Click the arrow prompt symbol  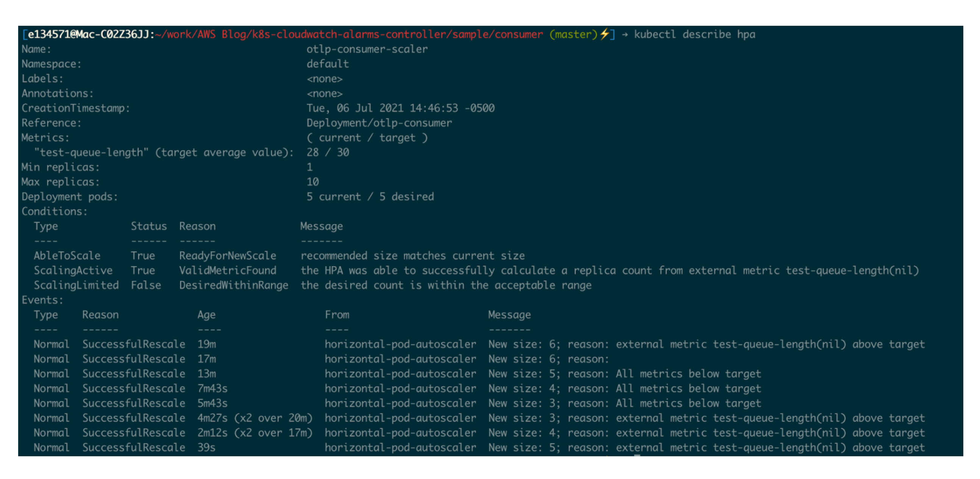(x=625, y=34)
